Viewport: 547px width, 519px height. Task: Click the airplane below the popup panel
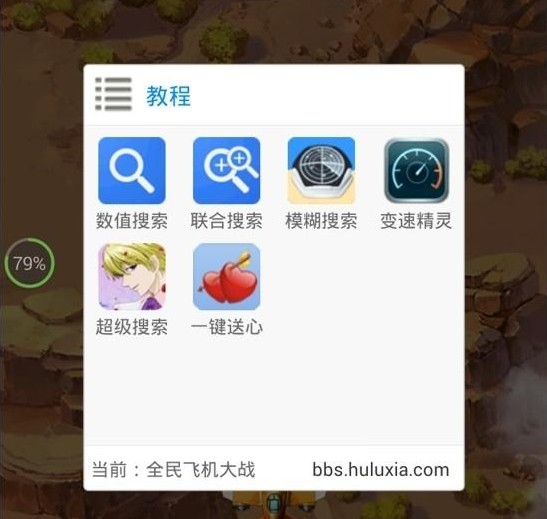pyautogui.click(x=274, y=505)
